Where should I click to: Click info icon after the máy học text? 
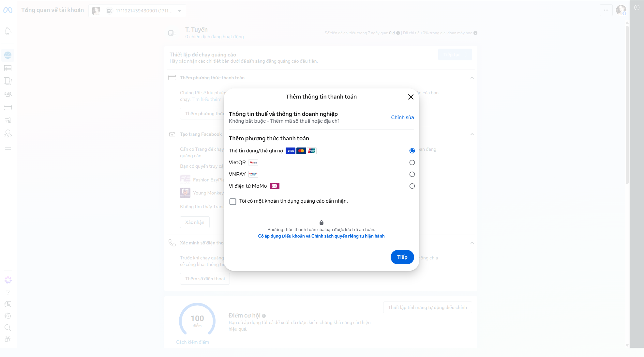tap(475, 33)
